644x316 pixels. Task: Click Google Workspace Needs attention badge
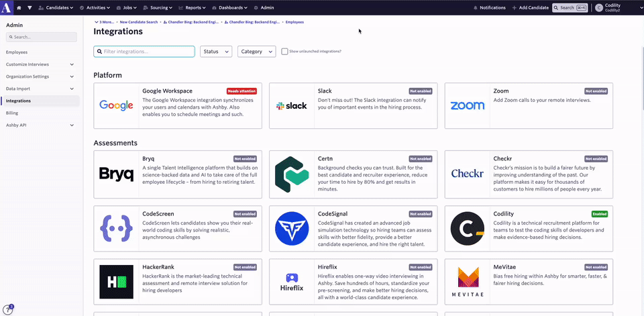tap(241, 91)
